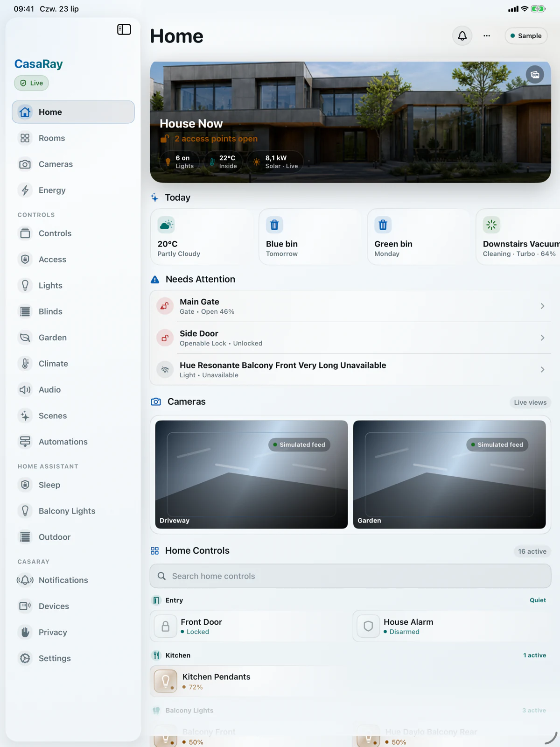Click the Notifications bell icon in sidebar

coord(25,580)
